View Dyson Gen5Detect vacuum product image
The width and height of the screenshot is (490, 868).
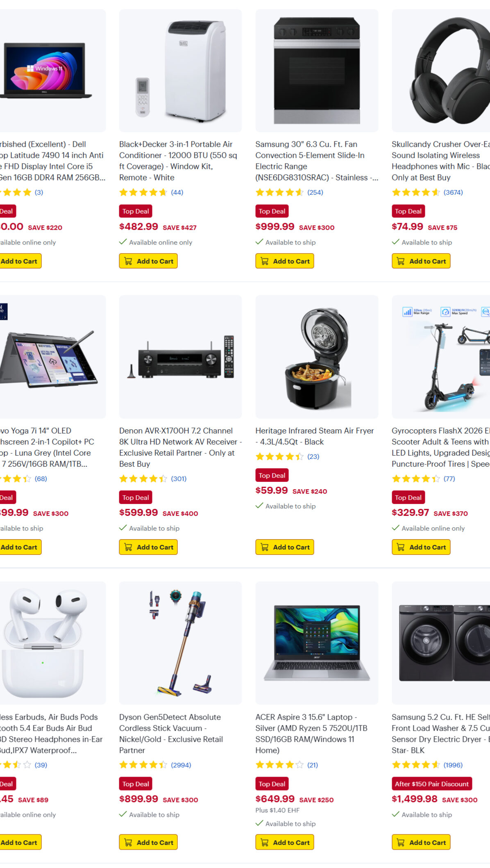pos(180,643)
